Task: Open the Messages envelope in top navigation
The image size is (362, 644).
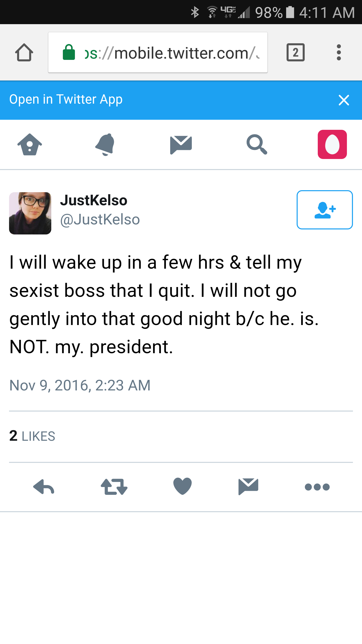Action: point(181,145)
